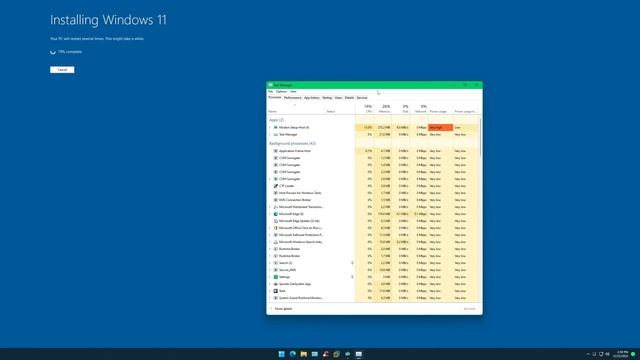640x360 pixels.
Task: Expand the Microsoft Office Click-to-Run row
Action: (270, 228)
